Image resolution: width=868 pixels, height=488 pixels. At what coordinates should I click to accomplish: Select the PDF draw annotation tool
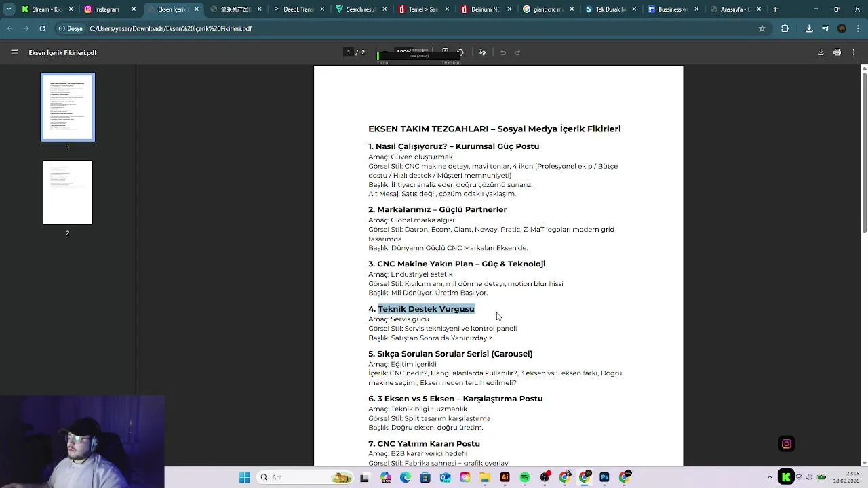click(482, 52)
